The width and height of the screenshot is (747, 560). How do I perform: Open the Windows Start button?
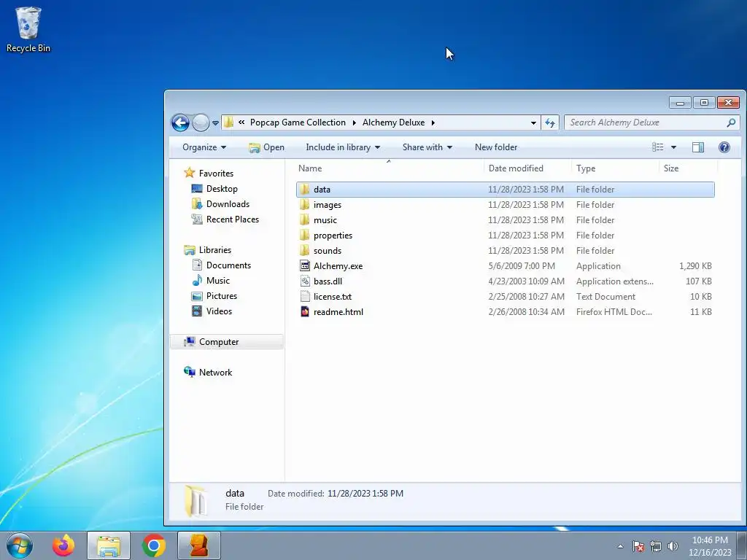pos(20,545)
